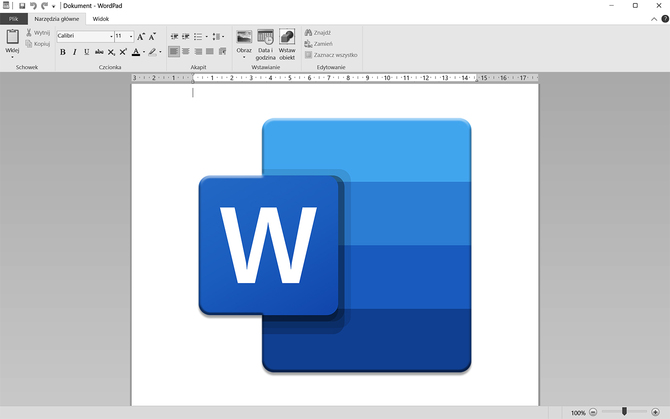
Task: Open paragraph settings dialog icon
Action: click(x=222, y=52)
